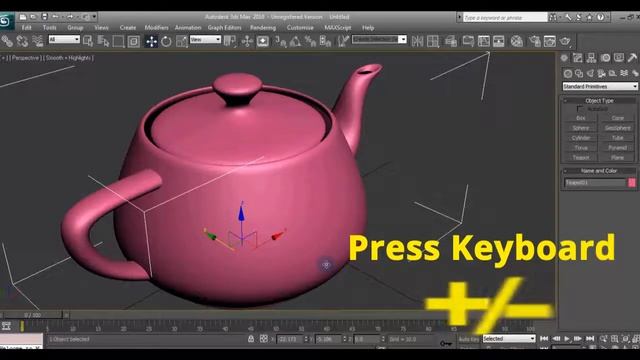This screenshot has width=640, height=360.
Task: Open Select by Name dialog
Action: click(103, 41)
